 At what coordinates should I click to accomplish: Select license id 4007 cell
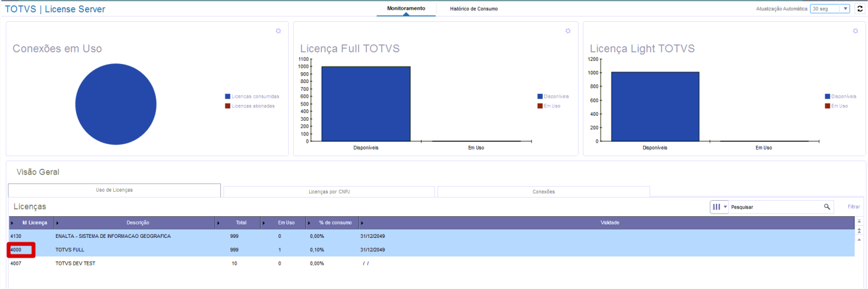[17, 263]
